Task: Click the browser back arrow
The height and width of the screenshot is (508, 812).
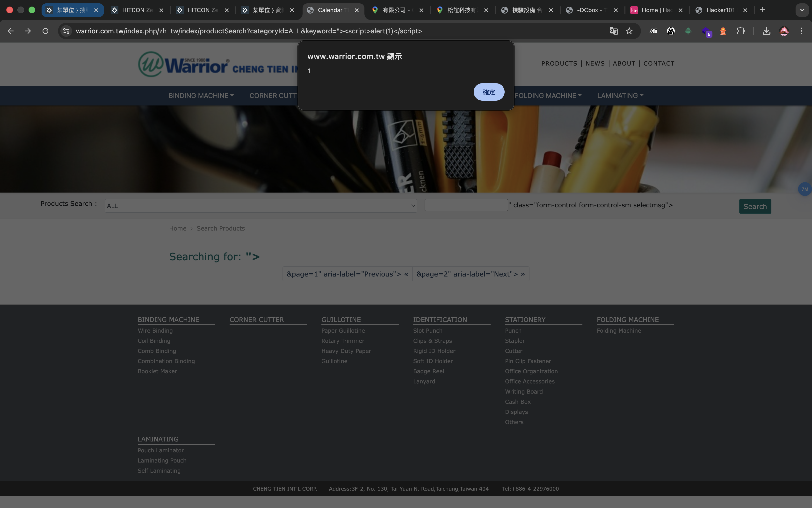Action: click(x=10, y=31)
